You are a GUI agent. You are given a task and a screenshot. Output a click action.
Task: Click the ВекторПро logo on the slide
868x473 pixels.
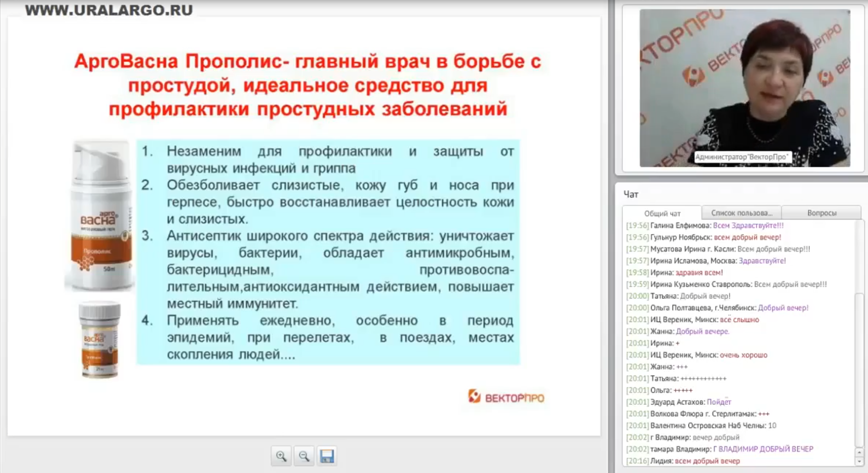click(x=506, y=397)
